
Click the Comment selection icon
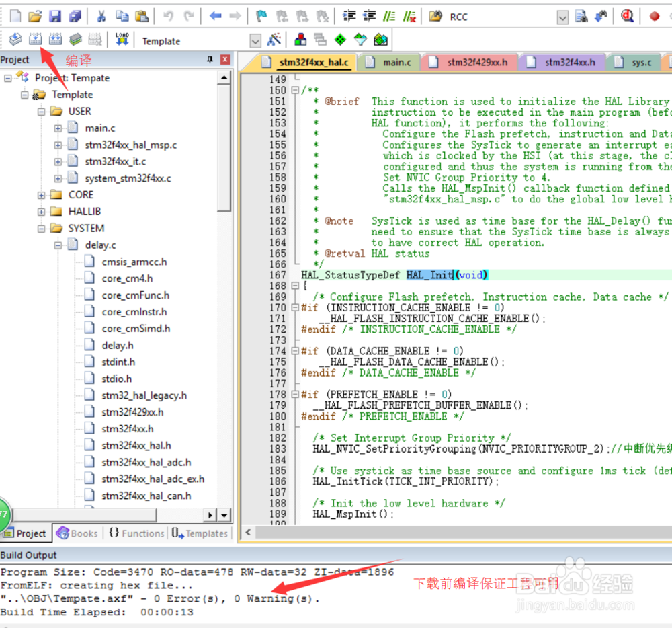tap(389, 16)
